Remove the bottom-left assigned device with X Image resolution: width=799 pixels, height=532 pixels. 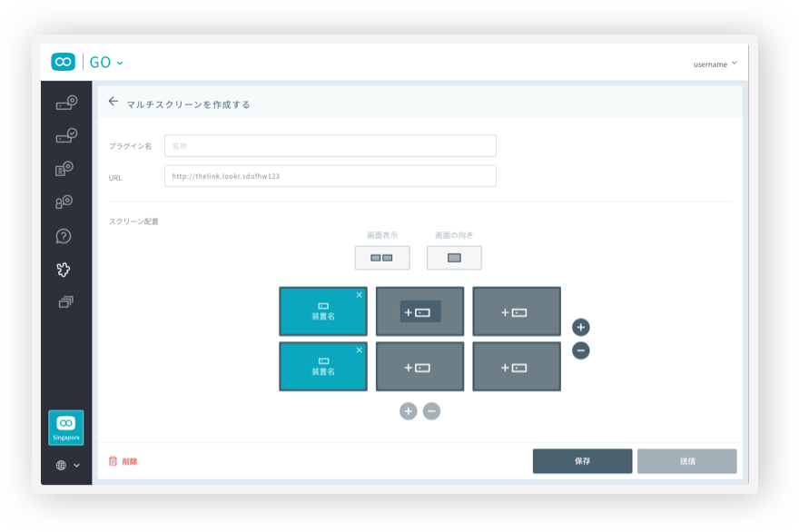359,350
